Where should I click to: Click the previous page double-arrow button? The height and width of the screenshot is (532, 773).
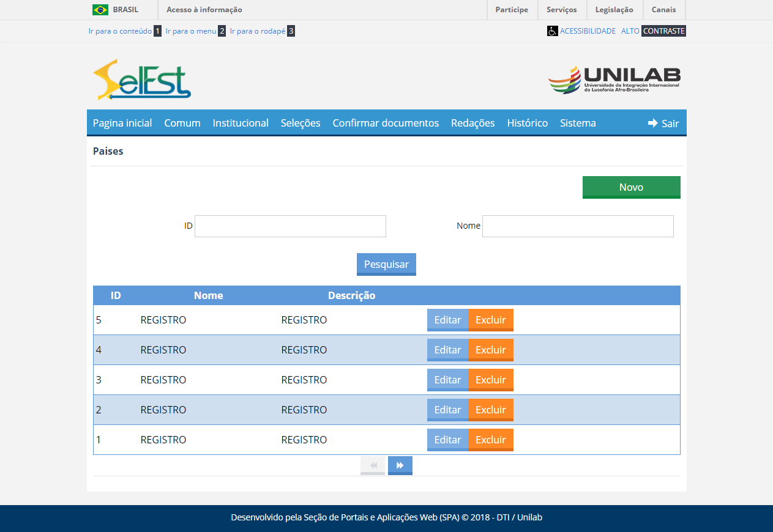click(x=373, y=465)
